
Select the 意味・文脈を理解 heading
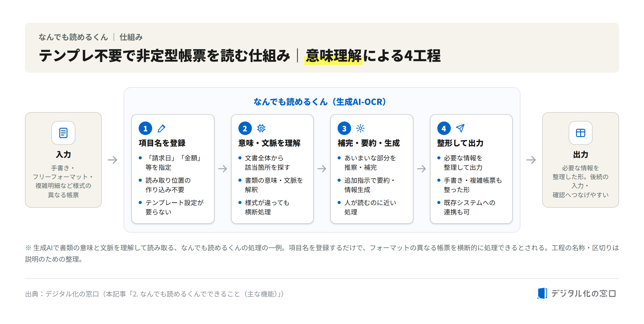(269, 143)
